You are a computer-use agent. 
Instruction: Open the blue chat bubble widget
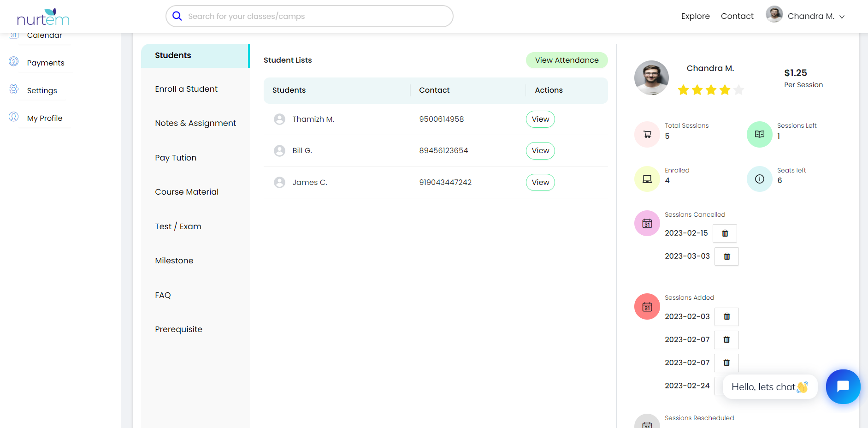click(x=843, y=386)
